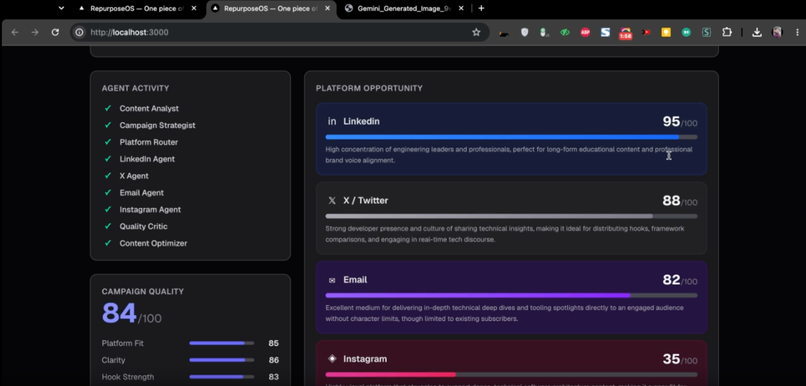Screen dimensions: 806x386
Task: Click the checkmark beside LinkedIn Agent
Action: (x=108, y=159)
